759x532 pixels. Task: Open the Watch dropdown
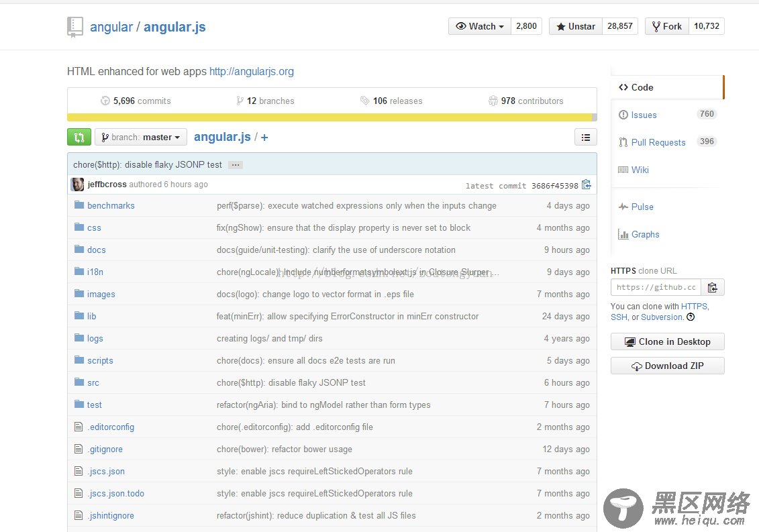480,26
